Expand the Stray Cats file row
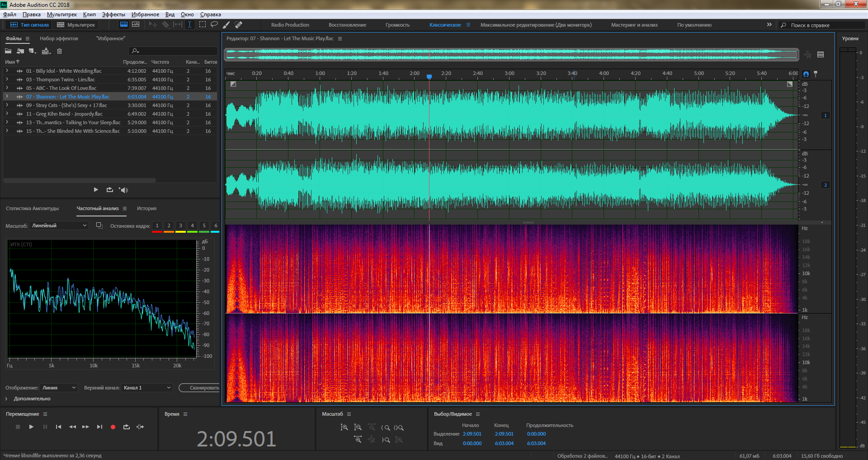The image size is (868, 460). click(7, 105)
